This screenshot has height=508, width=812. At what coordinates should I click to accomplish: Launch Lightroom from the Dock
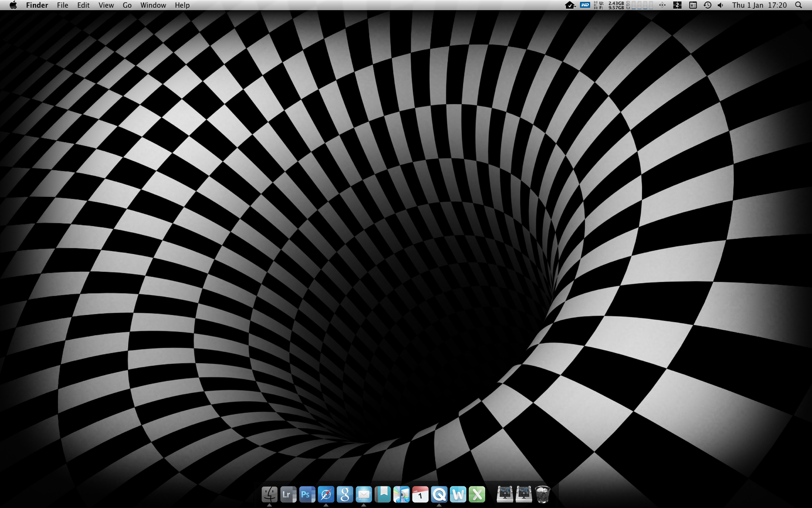point(288,494)
